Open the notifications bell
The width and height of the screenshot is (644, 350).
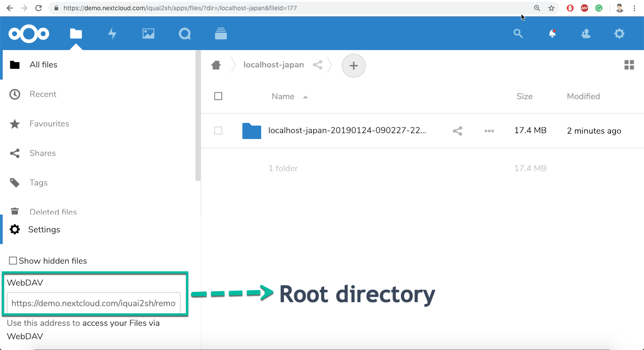552,34
